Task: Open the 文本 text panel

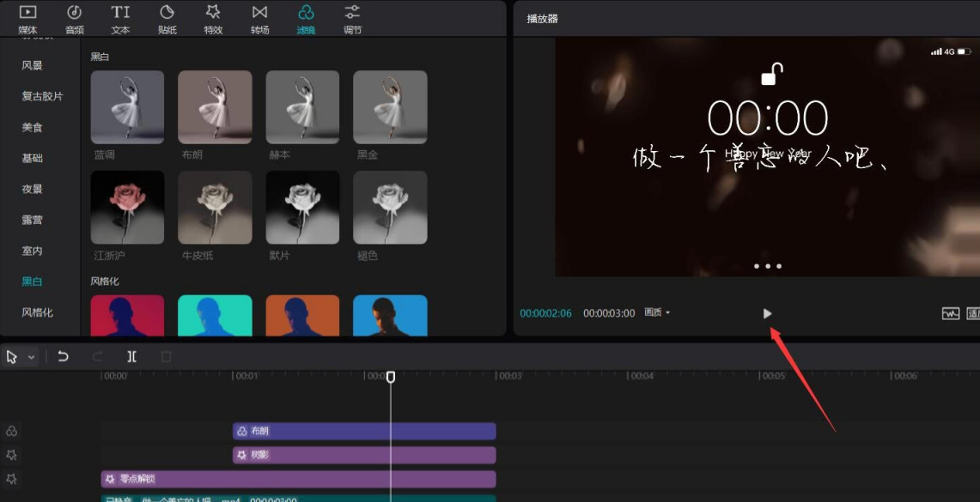Action: click(119, 19)
